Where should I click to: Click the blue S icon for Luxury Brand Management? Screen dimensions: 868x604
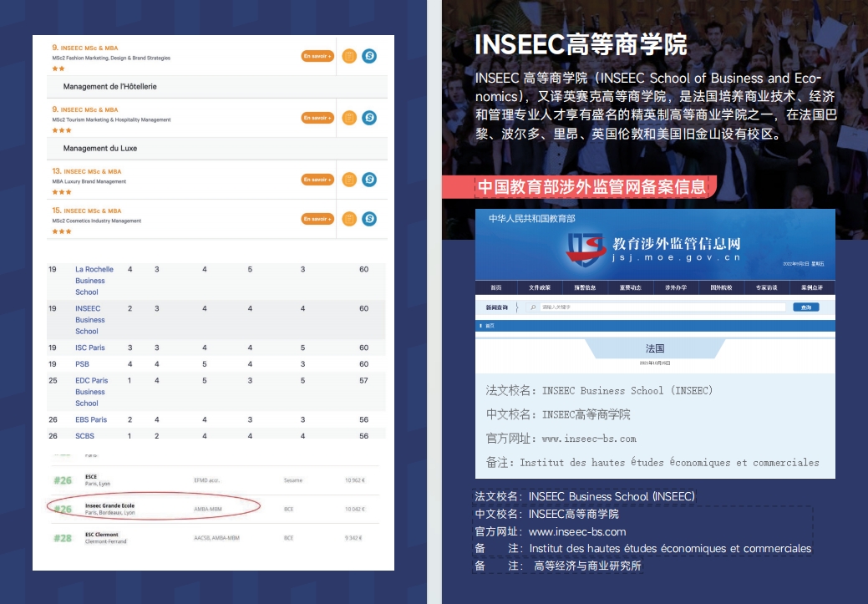click(369, 180)
